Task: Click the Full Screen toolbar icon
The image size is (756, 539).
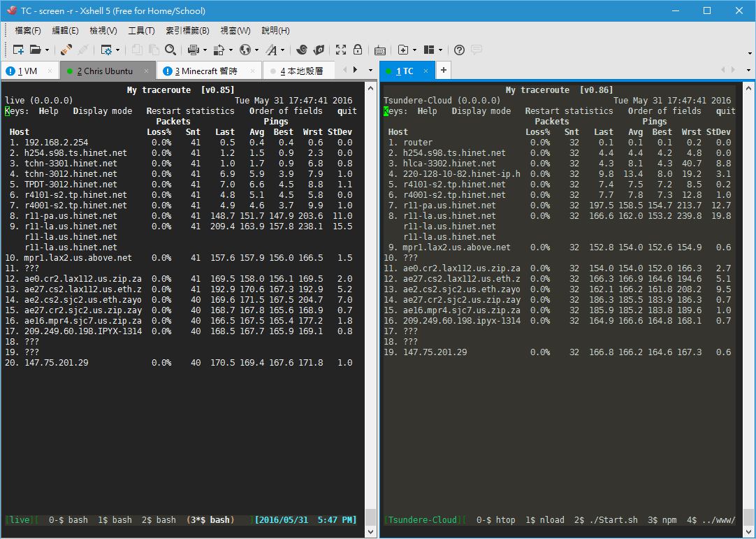Action: [341, 50]
